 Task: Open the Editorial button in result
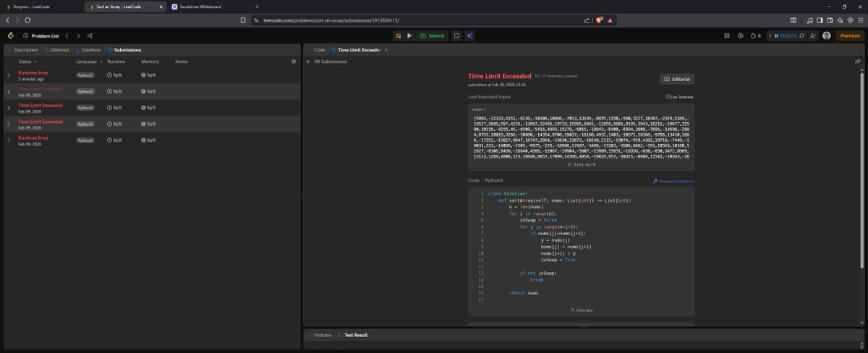point(676,79)
